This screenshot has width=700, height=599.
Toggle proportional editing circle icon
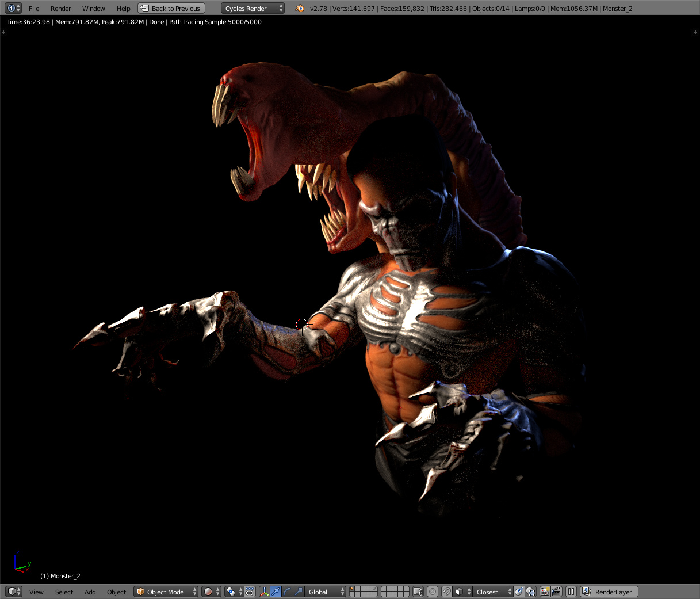click(433, 592)
